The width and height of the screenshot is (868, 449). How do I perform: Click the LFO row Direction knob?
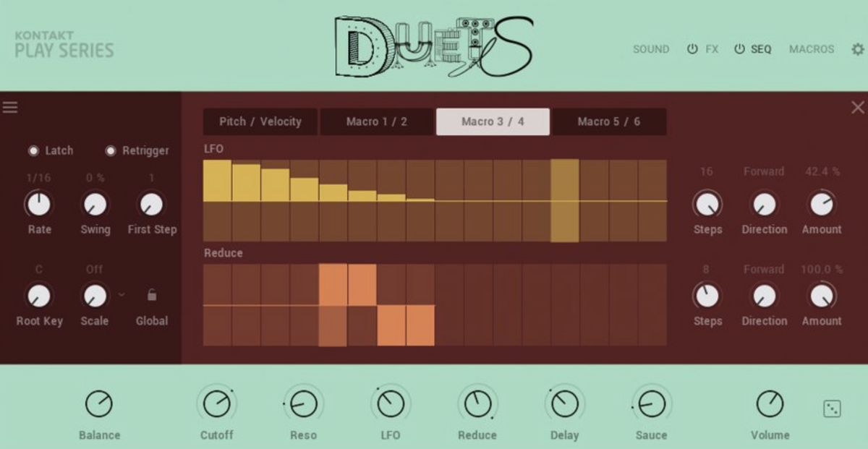tap(764, 205)
